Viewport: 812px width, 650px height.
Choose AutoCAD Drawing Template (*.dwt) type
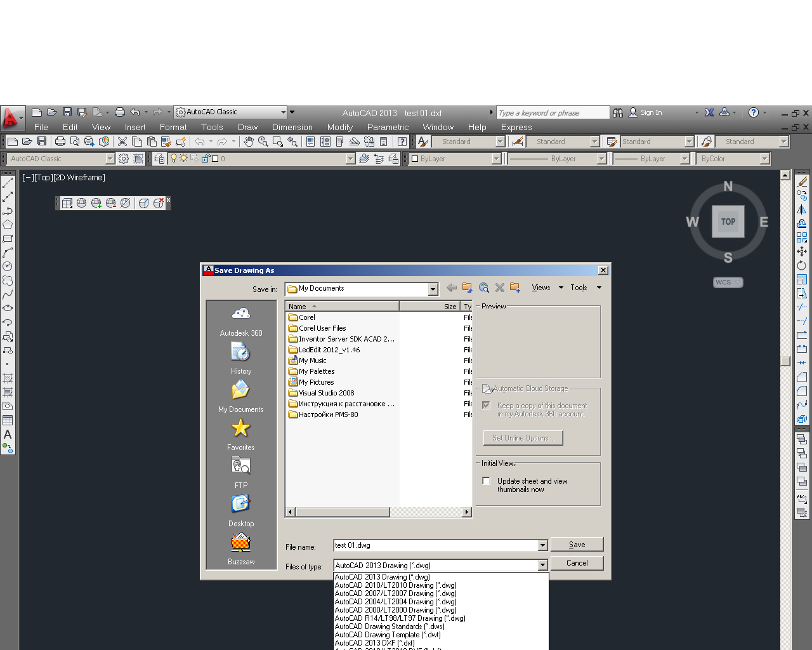[x=388, y=635]
